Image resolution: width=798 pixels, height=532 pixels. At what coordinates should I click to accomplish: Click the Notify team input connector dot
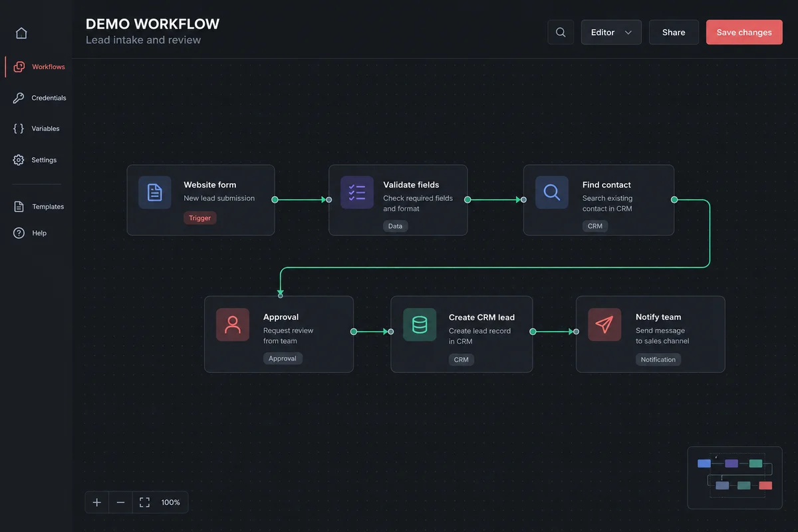[x=576, y=331]
